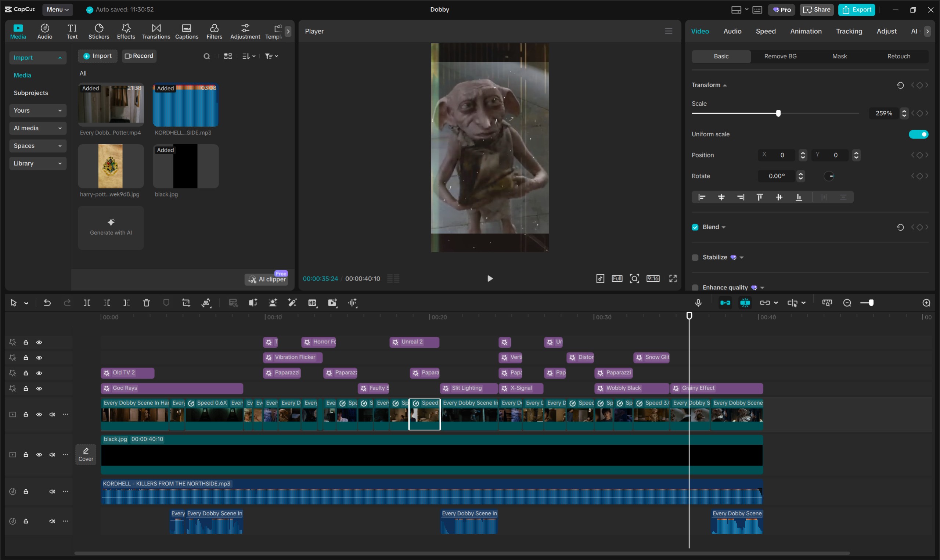The image size is (940, 560).
Task: Delete the selected clip with the trash icon
Action: pos(147,303)
